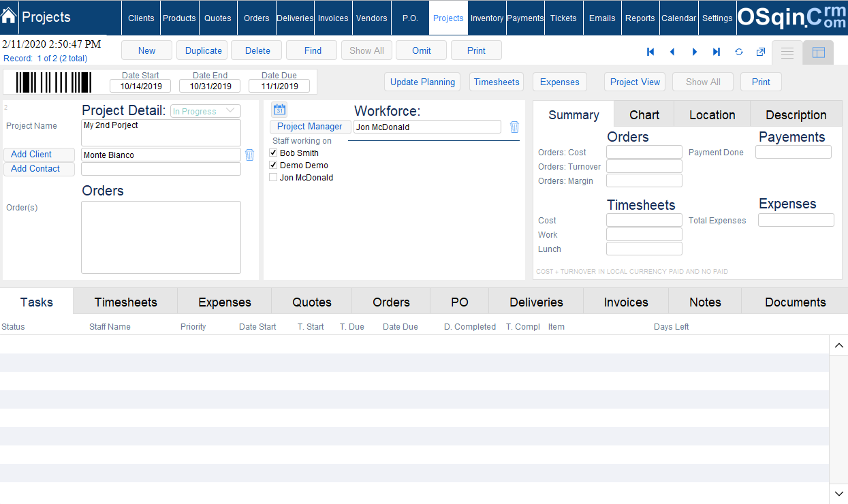Switch to Chart tab
Viewport: 848px width, 504px height.
pos(644,114)
